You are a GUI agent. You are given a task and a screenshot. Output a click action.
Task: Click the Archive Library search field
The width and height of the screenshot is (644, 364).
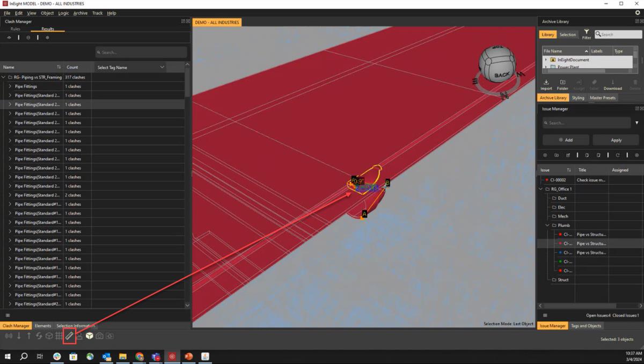[618, 34]
